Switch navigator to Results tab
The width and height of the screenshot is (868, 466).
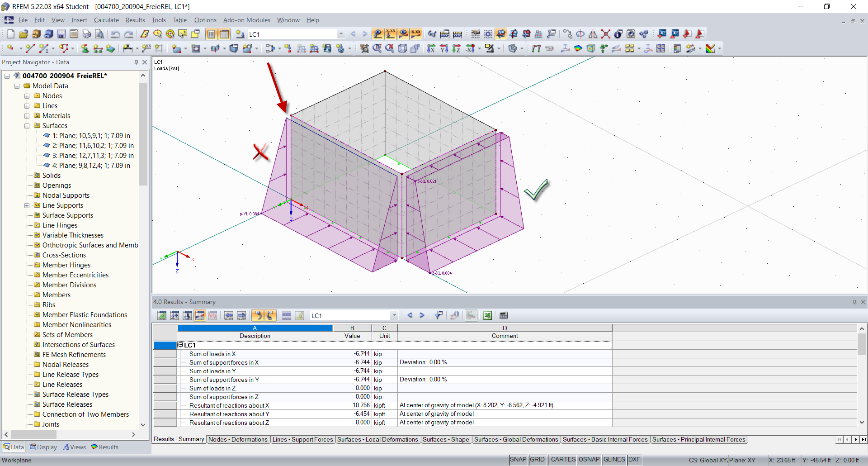point(105,447)
